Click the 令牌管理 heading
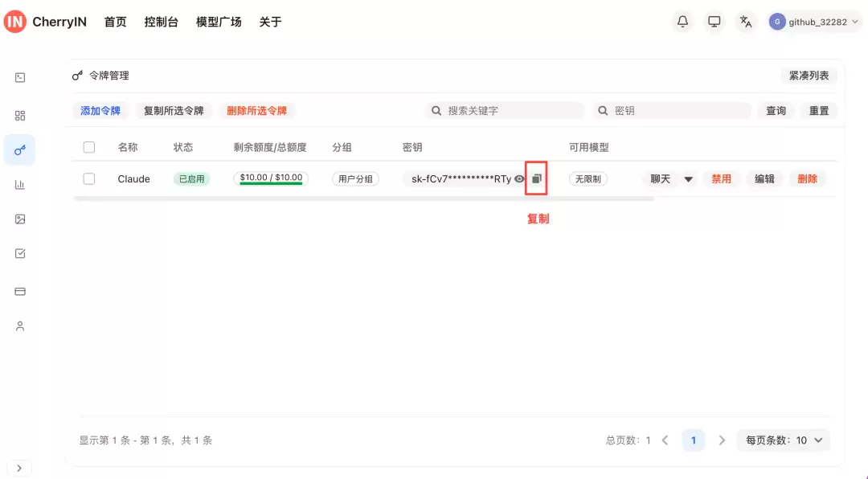 click(x=109, y=76)
